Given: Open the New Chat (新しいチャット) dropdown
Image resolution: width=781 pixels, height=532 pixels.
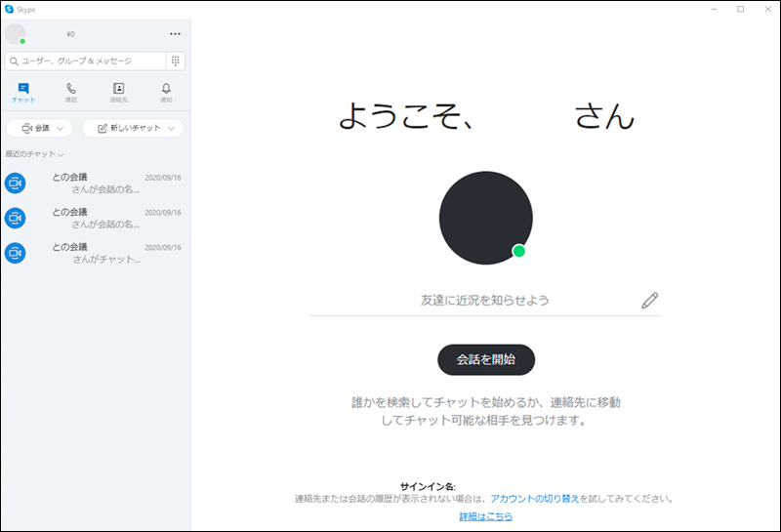Looking at the screenshot, I should point(133,128).
